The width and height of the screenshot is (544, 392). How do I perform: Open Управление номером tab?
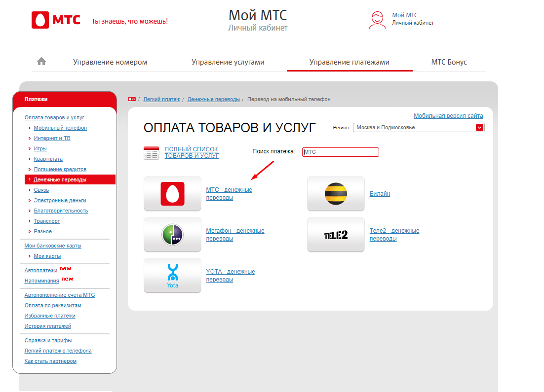pos(110,62)
